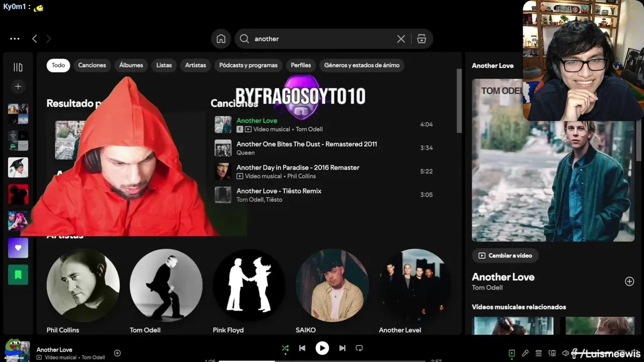Play Another Love by Tom Odell row

(x=324, y=125)
